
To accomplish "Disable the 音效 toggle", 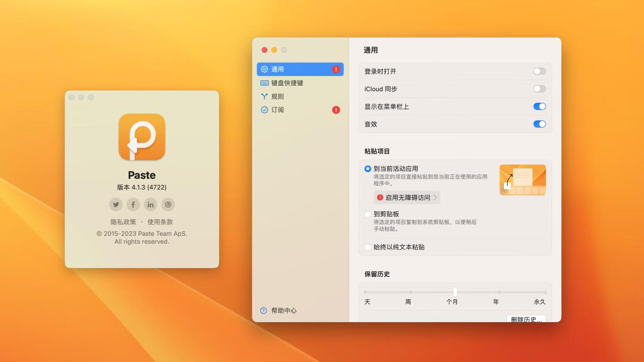I will pyautogui.click(x=540, y=124).
